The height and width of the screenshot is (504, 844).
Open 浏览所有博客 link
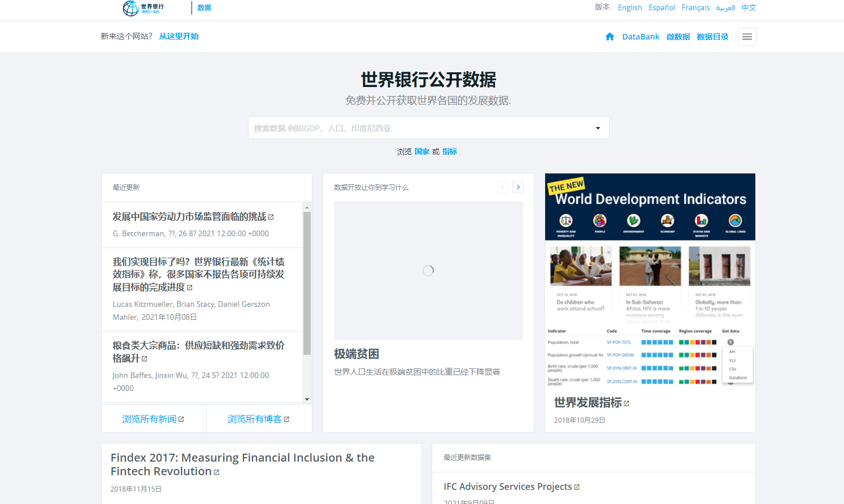coord(254,419)
